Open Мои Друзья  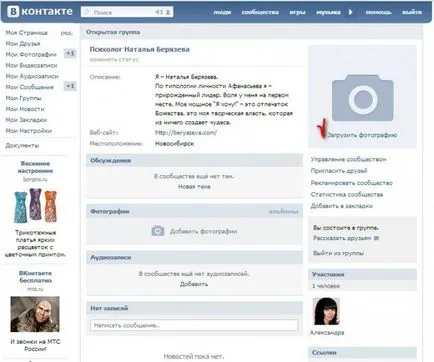pyautogui.click(x=23, y=44)
